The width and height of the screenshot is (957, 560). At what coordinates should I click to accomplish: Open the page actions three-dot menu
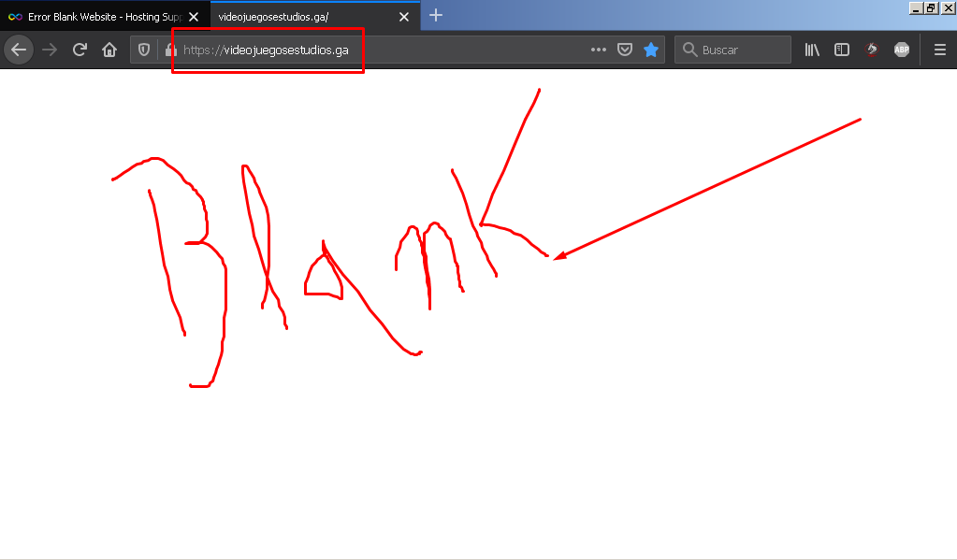599,50
